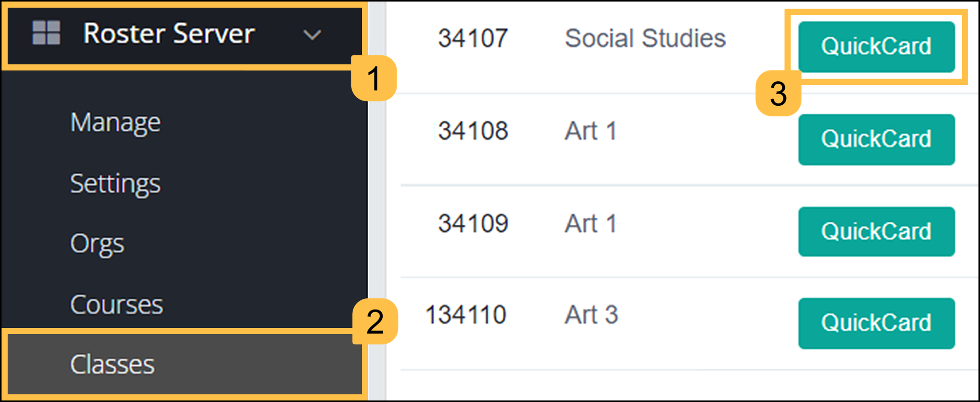Select class ID 34108 cell
Image resolution: width=980 pixels, height=402 pixels.
(x=473, y=131)
